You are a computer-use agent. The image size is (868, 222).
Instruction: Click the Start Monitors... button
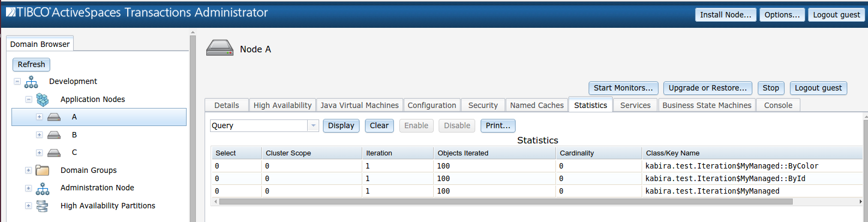pos(623,88)
